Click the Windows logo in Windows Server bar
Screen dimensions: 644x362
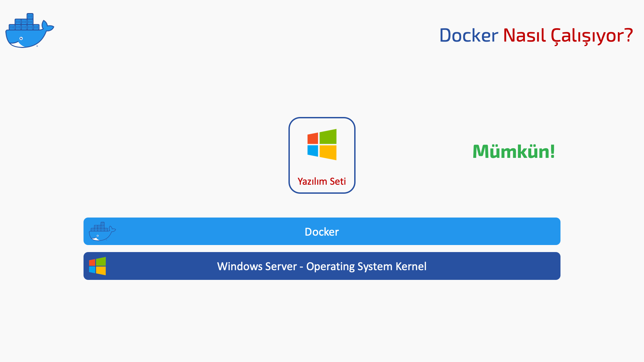coord(97,266)
